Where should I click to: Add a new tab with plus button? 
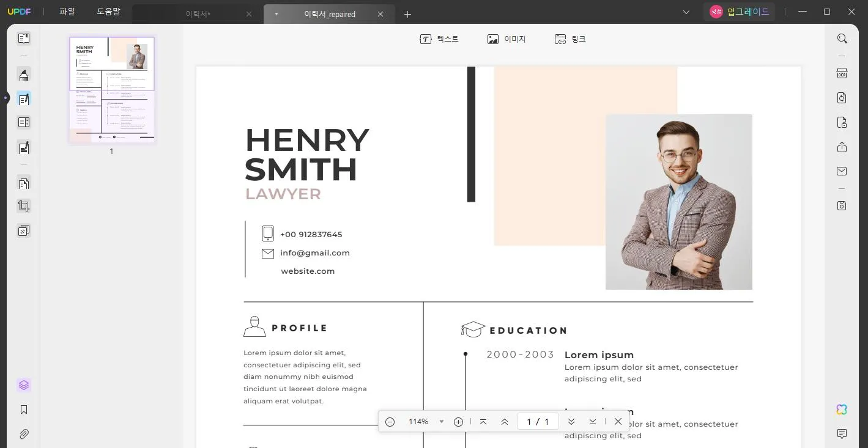(408, 14)
